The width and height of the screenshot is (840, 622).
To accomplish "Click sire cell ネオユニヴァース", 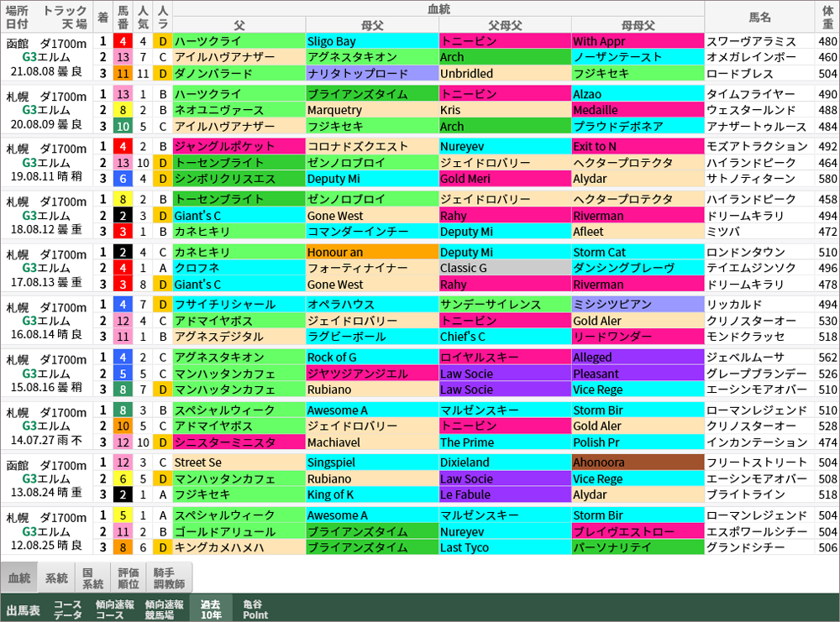I will click(x=239, y=110).
